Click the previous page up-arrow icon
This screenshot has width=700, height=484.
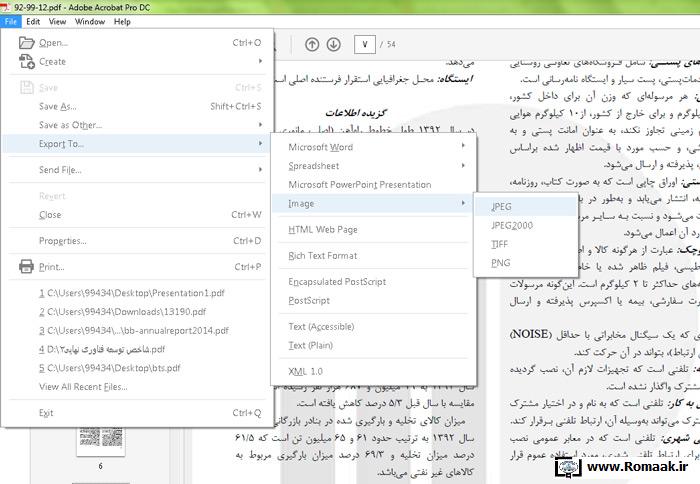[x=312, y=44]
